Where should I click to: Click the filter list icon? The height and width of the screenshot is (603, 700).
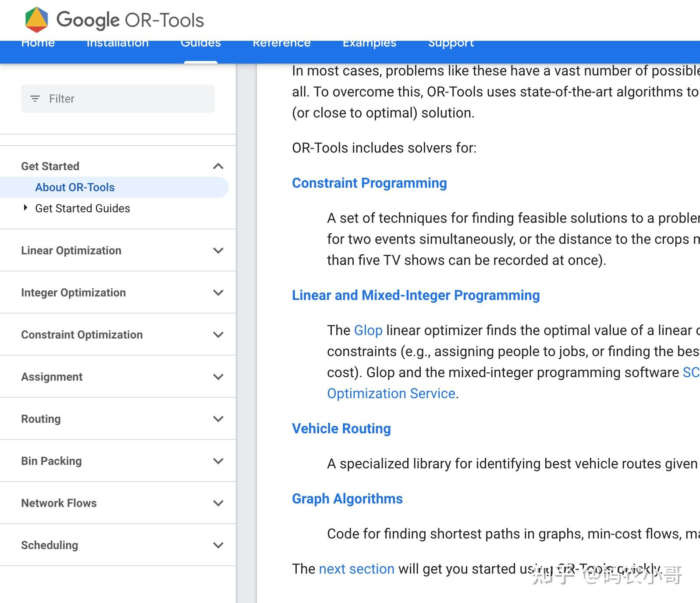point(35,99)
